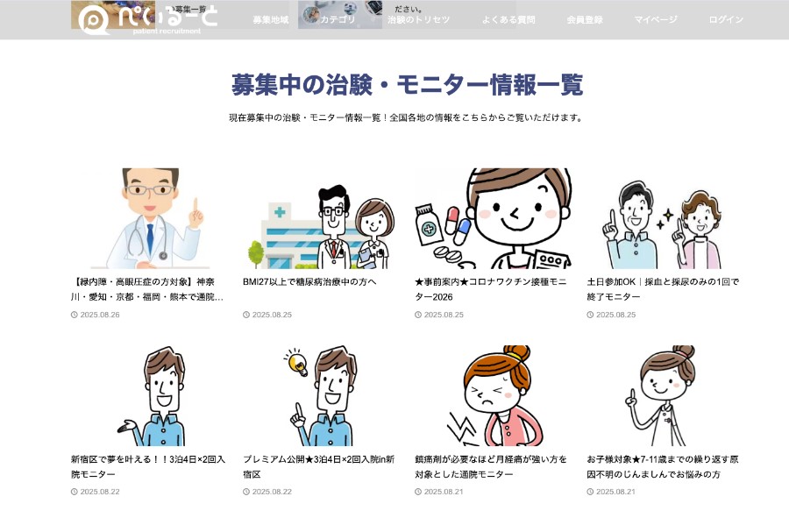Click the ログイン button
The image size is (789, 532).
tap(726, 19)
